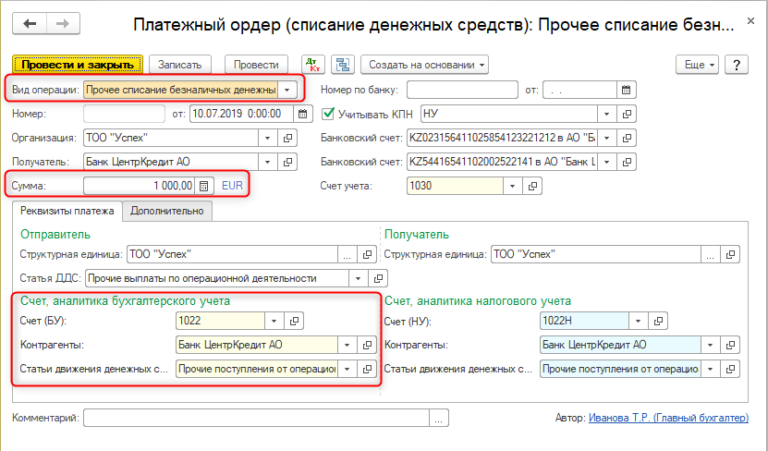Open document structure icon in toolbar
The image size is (768, 451).
(x=341, y=65)
